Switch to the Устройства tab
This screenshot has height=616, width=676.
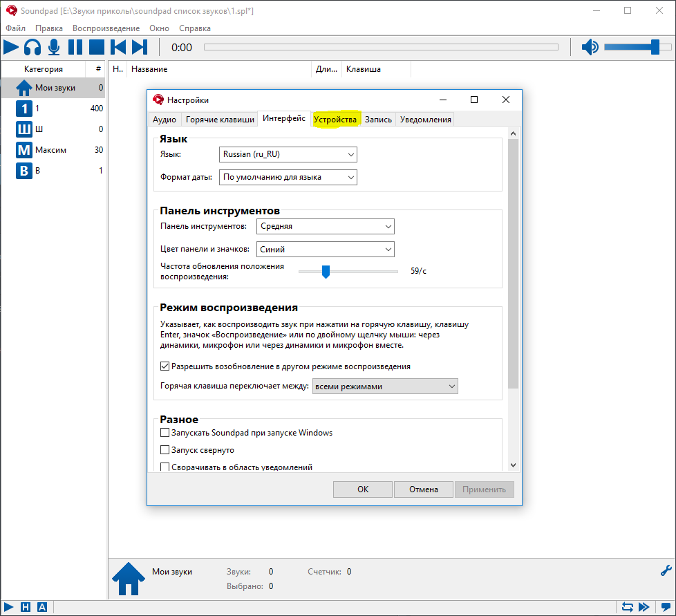(335, 120)
